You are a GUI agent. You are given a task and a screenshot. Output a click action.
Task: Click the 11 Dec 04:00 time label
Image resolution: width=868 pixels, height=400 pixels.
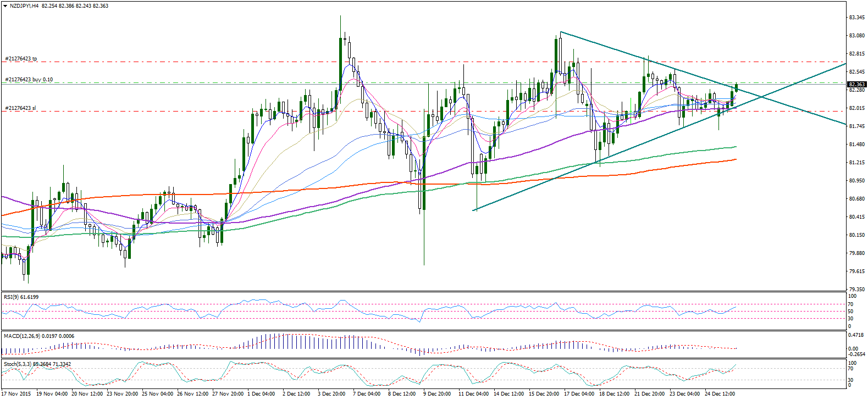coord(474,394)
